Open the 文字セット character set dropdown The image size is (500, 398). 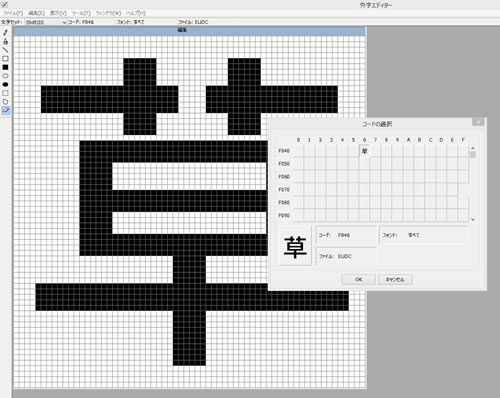46,22
